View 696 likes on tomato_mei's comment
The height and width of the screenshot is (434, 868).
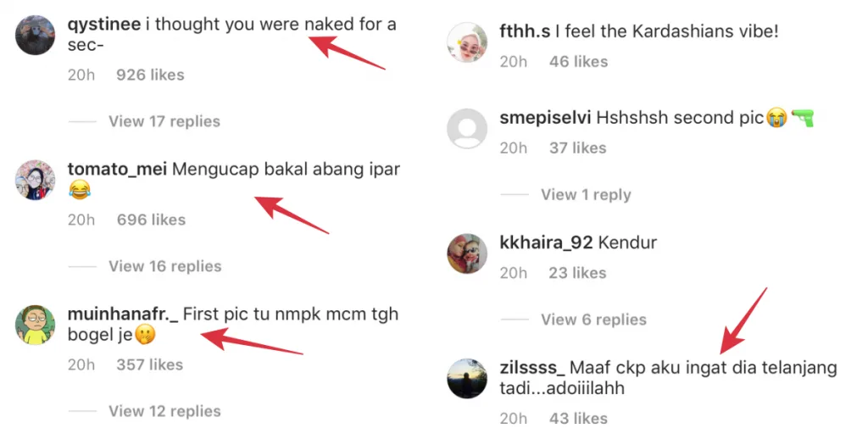[x=151, y=220]
